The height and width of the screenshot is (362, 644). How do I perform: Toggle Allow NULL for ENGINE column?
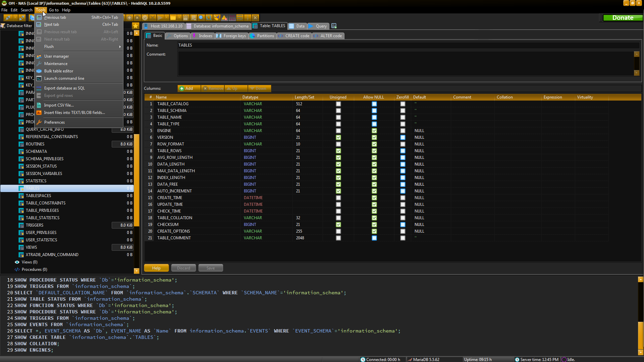tap(374, 131)
